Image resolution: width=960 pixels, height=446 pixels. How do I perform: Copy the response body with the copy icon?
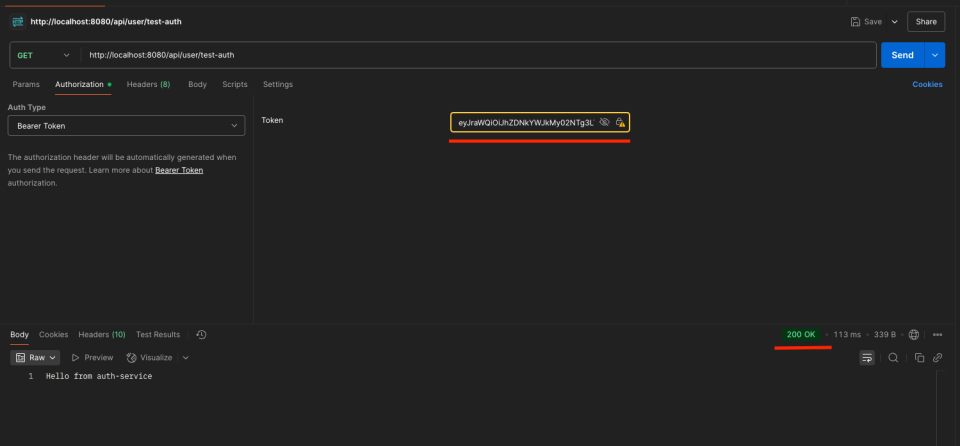(919, 358)
